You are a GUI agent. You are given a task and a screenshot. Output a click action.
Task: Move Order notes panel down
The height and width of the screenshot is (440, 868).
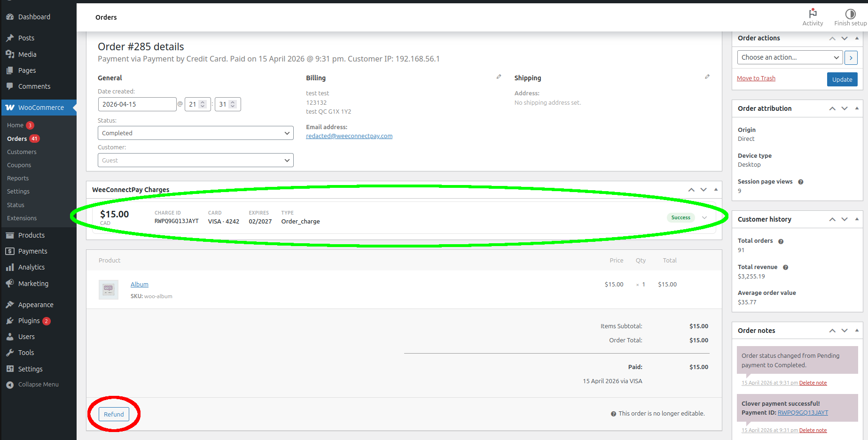(x=845, y=331)
